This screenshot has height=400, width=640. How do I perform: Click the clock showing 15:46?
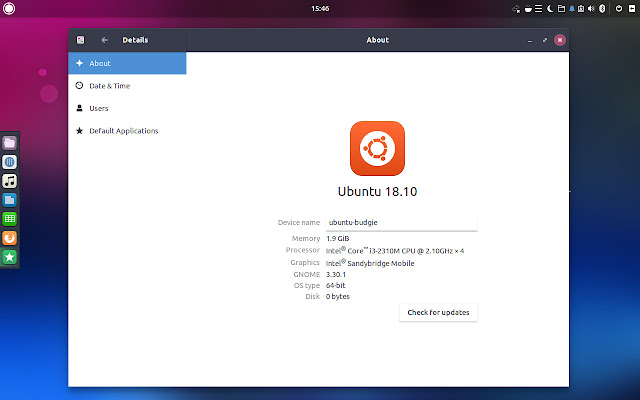click(320, 9)
